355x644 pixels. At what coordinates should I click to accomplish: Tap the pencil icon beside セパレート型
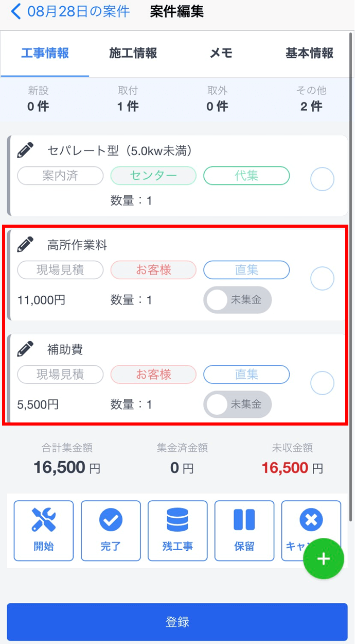25,150
